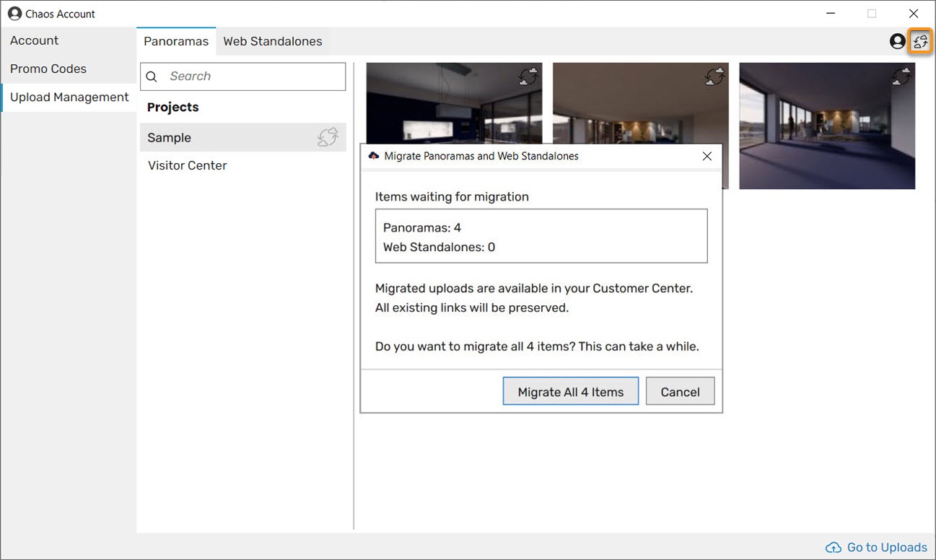Image resolution: width=936 pixels, height=560 pixels.
Task: Focus the project Search field
Action: [243, 76]
